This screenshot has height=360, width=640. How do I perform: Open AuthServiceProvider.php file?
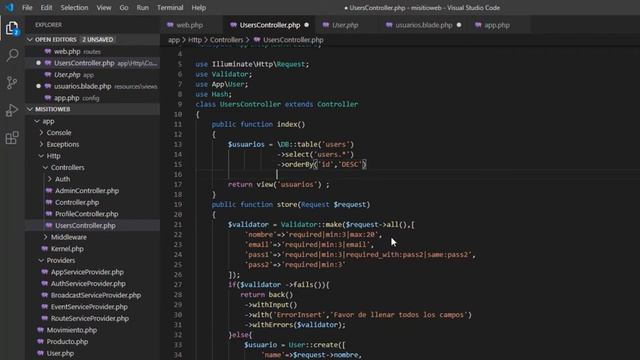(x=88, y=284)
